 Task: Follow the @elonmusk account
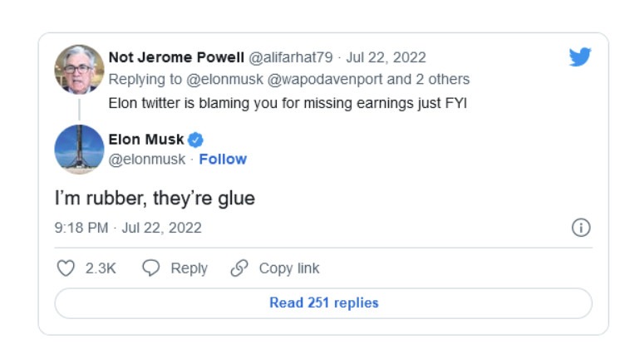(x=223, y=159)
